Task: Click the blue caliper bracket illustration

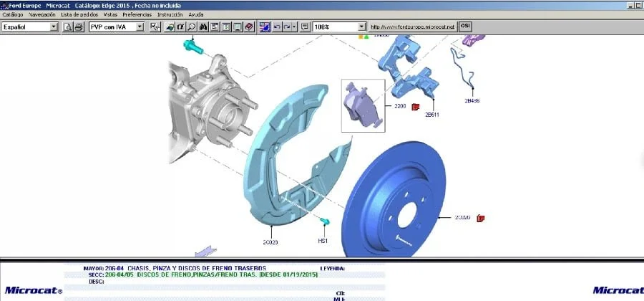Action: click(408, 66)
